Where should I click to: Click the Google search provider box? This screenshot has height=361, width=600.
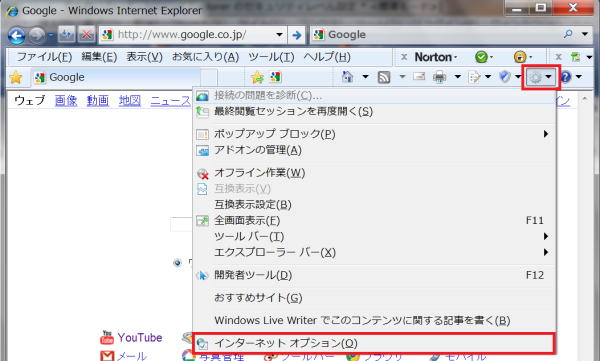pyautogui.click(x=435, y=34)
